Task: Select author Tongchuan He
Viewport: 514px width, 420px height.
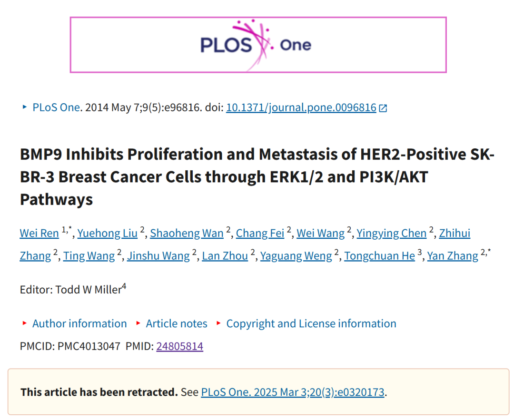Action: point(379,256)
